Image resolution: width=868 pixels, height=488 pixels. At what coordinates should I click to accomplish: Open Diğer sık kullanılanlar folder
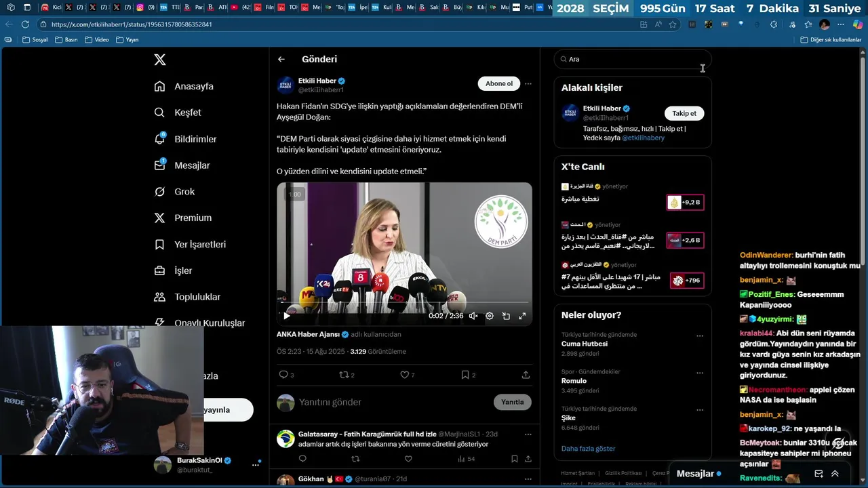[831, 40]
